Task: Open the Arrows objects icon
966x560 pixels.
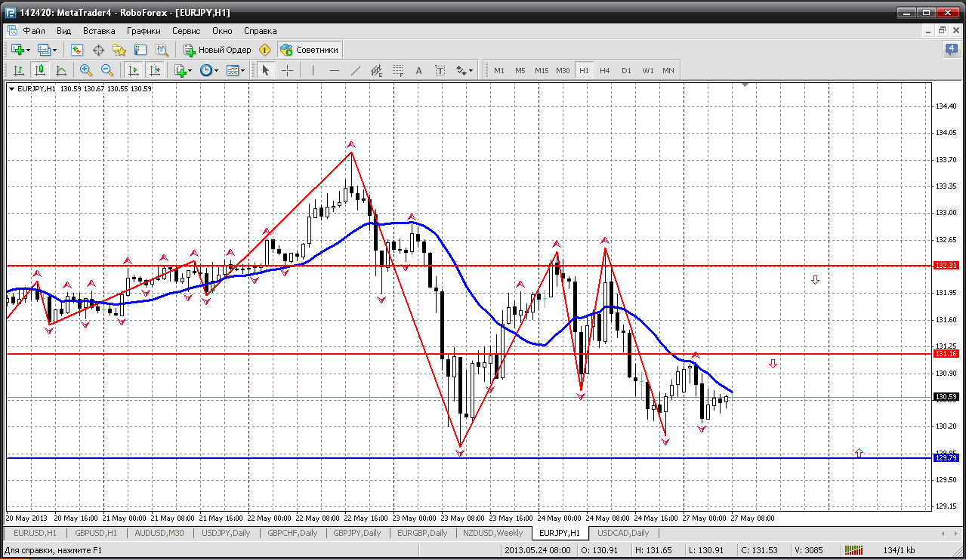Action: pyautogui.click(x=461, y=70)
